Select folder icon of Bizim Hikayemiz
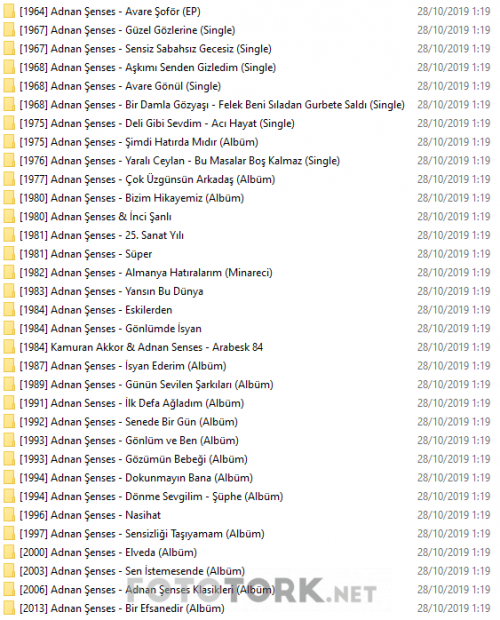 [x=9, y=198]
